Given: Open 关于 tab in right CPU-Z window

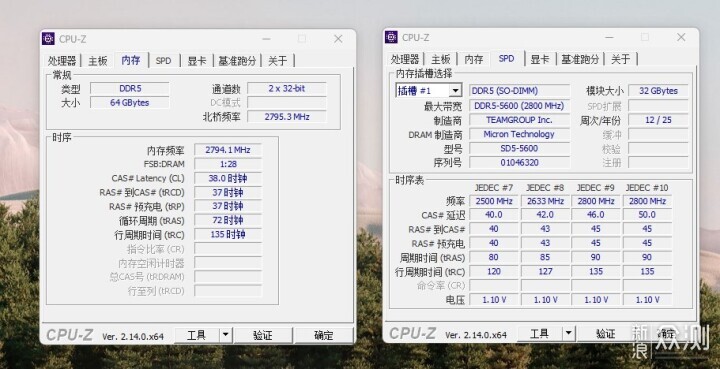Looking at the screenshot, I should (x=621, y=59).
